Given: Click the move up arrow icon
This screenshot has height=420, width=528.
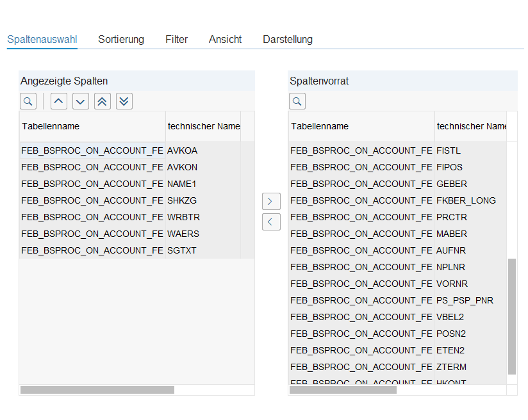Looking at the screenshot, I should [x=58, y=101].
